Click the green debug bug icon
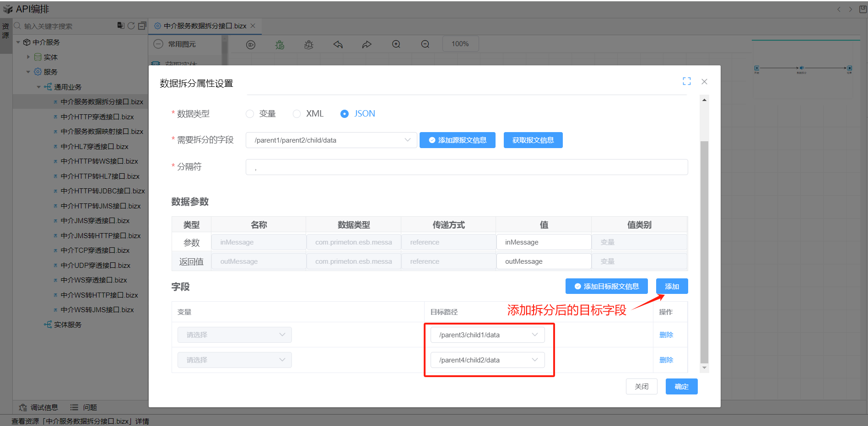Image resolution: width=868 pixels, height=426 pixels. [280, 44]
